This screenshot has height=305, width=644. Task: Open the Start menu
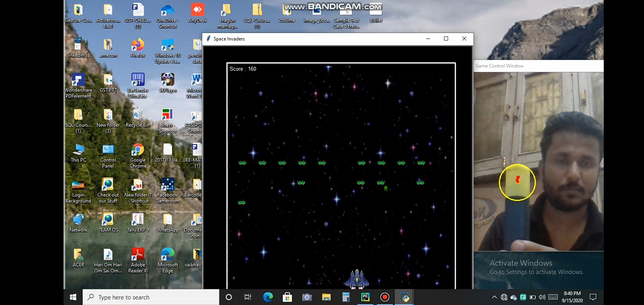pyautogui.click(x=72, y=297)
